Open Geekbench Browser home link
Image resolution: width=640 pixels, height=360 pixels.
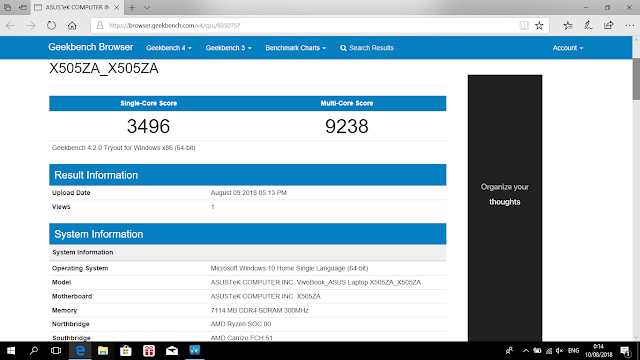point(91,47)
